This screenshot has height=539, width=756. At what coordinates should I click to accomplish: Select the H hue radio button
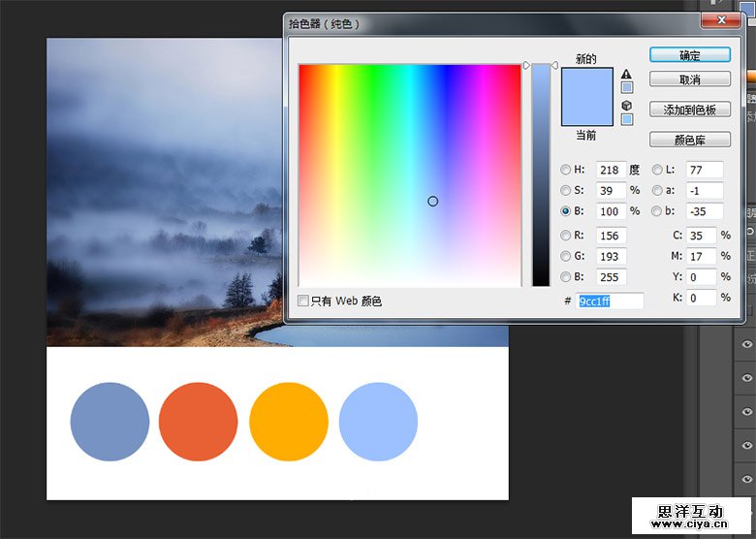pyautogui.click(x=566, y=170)
